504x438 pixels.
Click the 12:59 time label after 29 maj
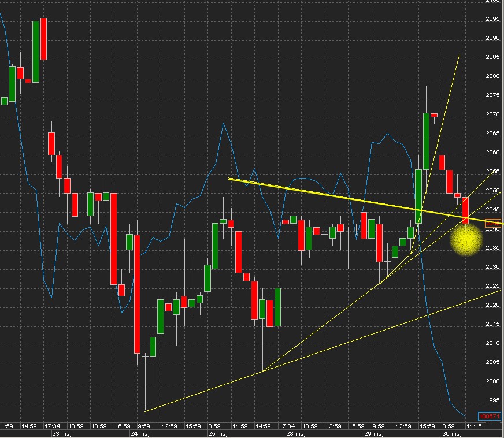coord(403,426)
